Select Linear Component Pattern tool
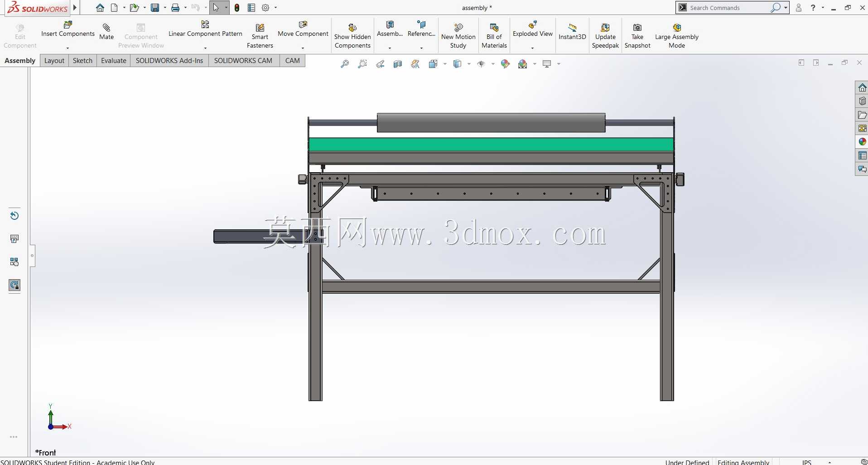 [x=205, y=29]
